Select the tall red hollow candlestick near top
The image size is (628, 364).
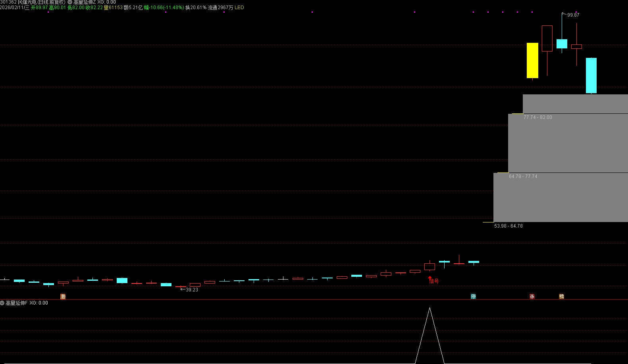[547, 38]
